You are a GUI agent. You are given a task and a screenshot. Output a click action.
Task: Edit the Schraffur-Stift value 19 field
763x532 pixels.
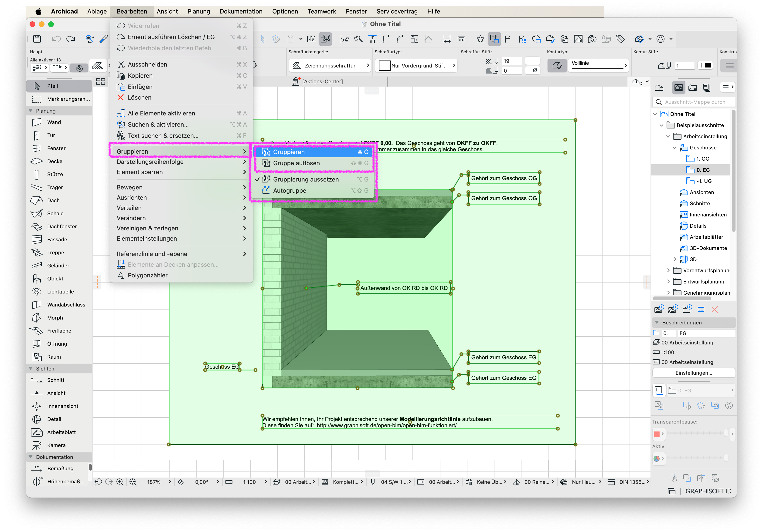[512, 61]
